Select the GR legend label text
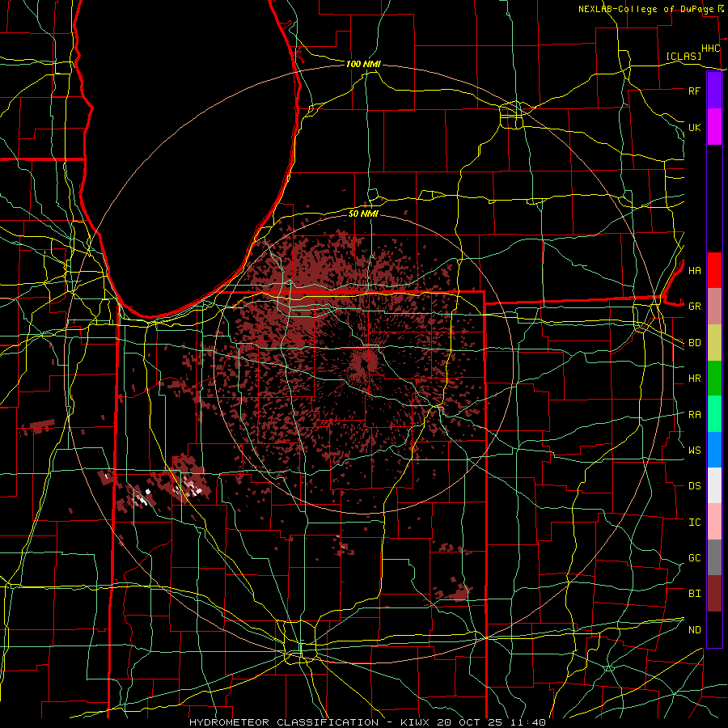The width and height of the screenshot is (728, 728). pyautogui.click(x=694, y=307)
